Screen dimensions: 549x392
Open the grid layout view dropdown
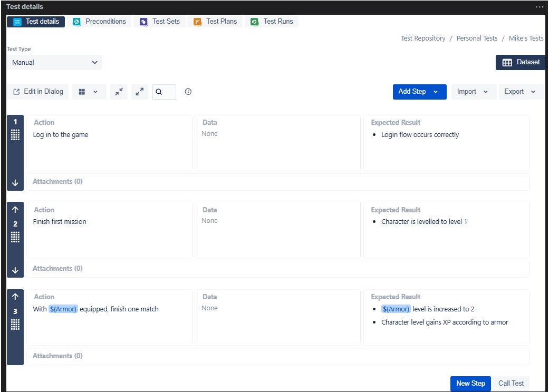point(89,92)
